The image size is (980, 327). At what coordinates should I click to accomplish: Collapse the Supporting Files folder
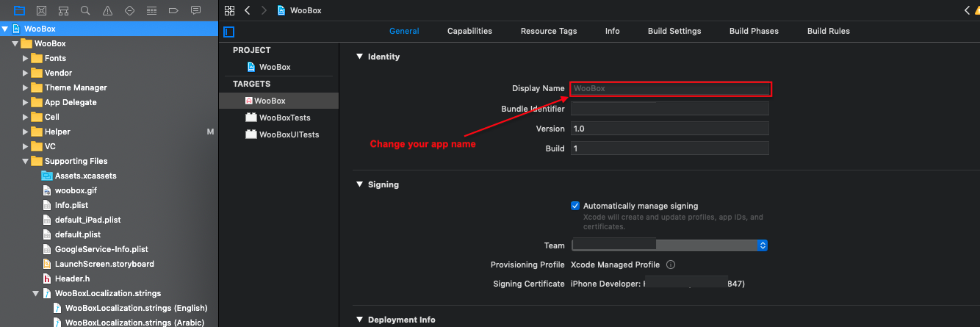pos(26,161)
